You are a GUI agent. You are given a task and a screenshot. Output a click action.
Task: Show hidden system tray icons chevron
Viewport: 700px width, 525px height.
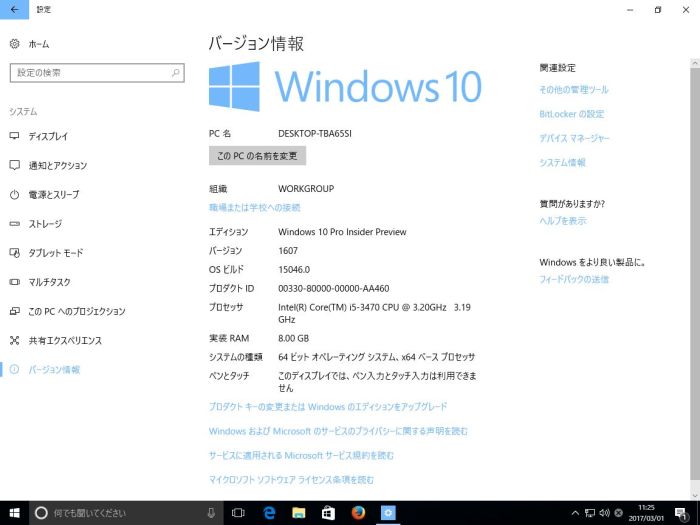pos(575,513)
